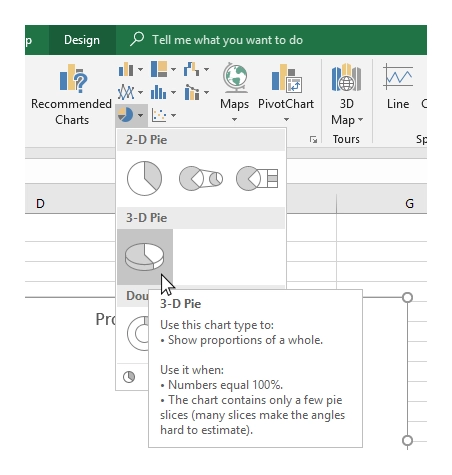Viewport: 452px width, 475px height.
Task: Insert a Line sparkline
Action: (398, 86)
